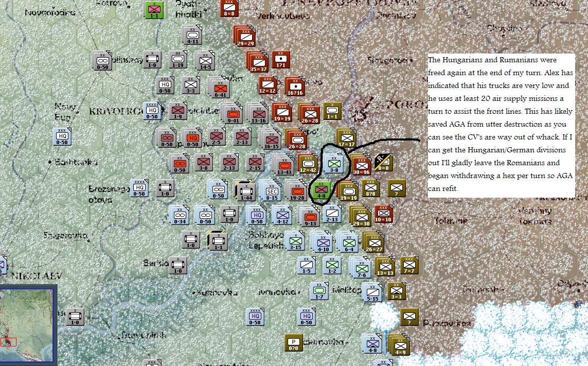
Task: Select the olive 17=17 corps stack
Action: (346, 138)
